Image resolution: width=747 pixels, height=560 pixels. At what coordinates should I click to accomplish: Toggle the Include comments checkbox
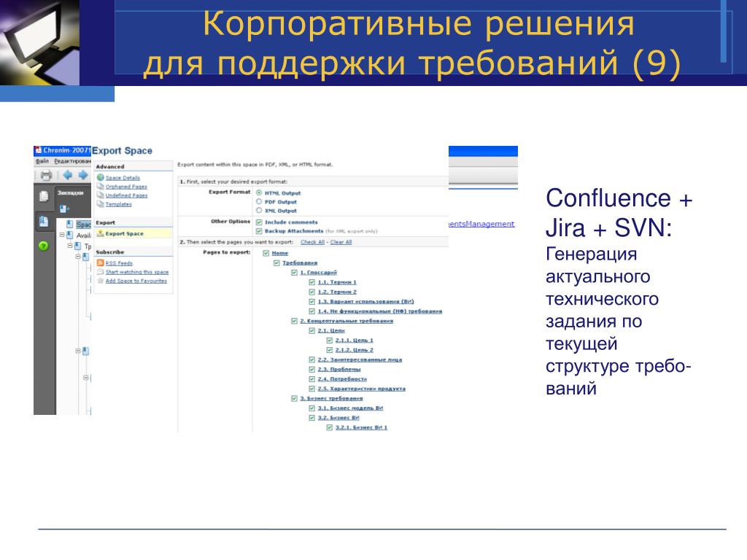[x=259, y=222]
